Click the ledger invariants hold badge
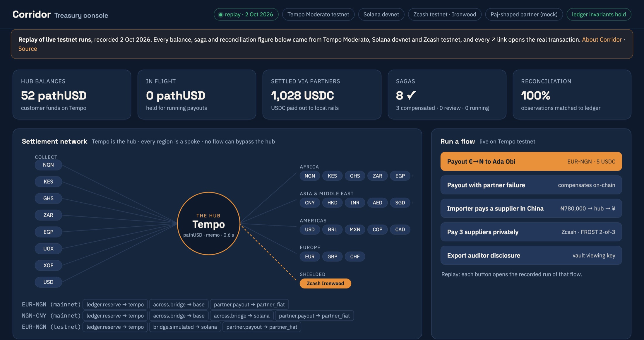 (599, 14)
